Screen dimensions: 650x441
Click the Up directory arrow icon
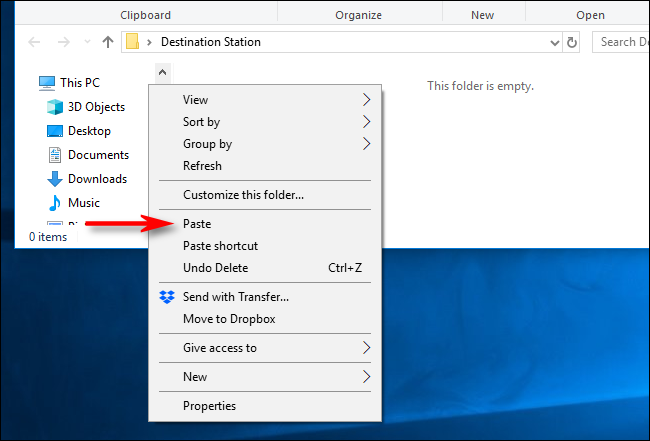click(108, 43)
